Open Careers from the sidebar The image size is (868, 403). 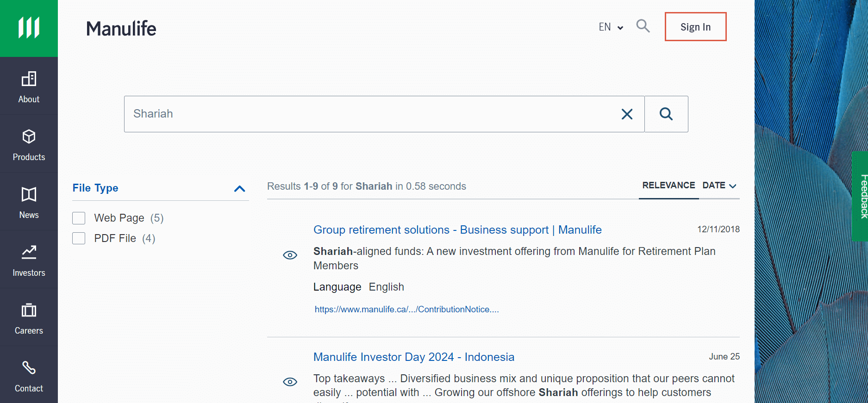click(x=29, y=318)
